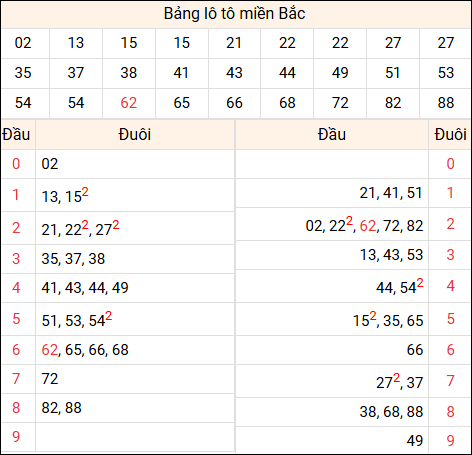Click cell 65 in the top number grid
Image resolution: width=472 pixels, height=455 pixels.
pyautogui.click(x=181, y=103)
